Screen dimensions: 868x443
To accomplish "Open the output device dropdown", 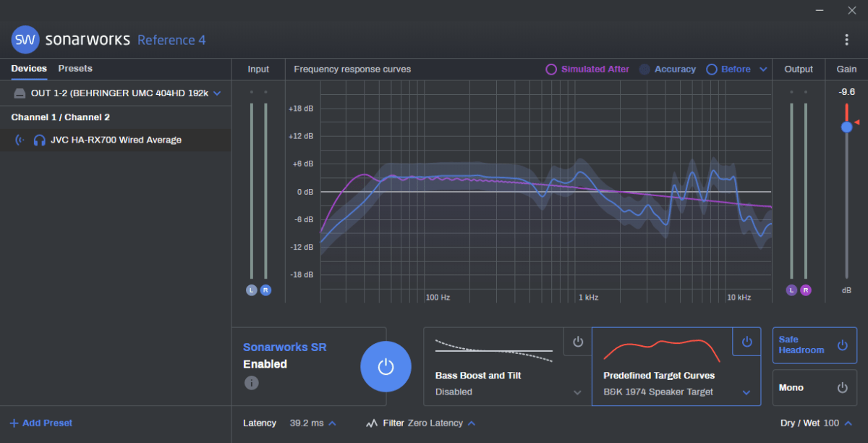I will 116,93.
